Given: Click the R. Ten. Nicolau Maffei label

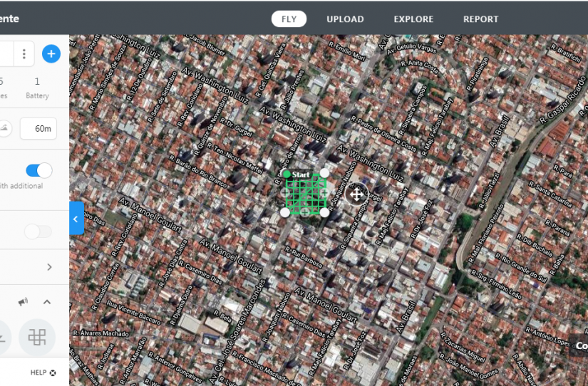Looking at the screenshot, I should pos(234,158).
